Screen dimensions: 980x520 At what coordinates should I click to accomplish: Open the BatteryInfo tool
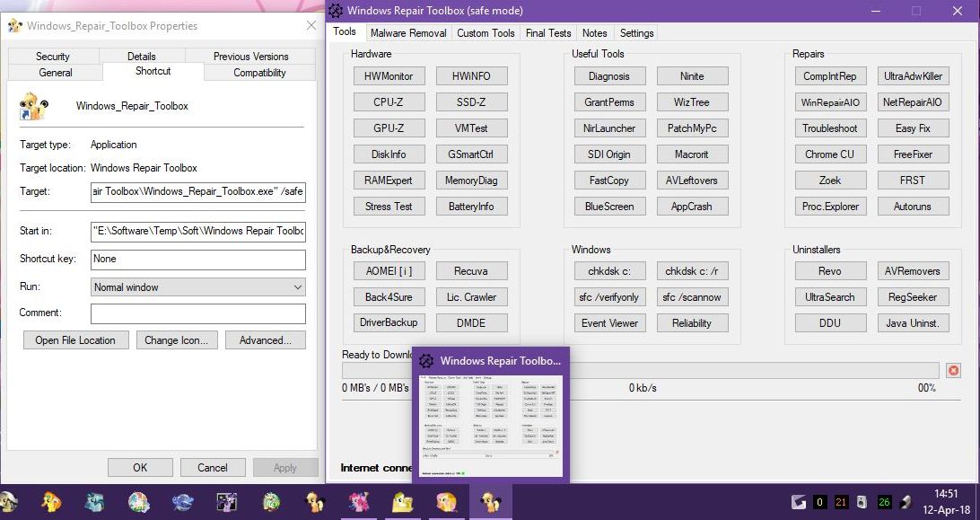[x=471, y=207]
